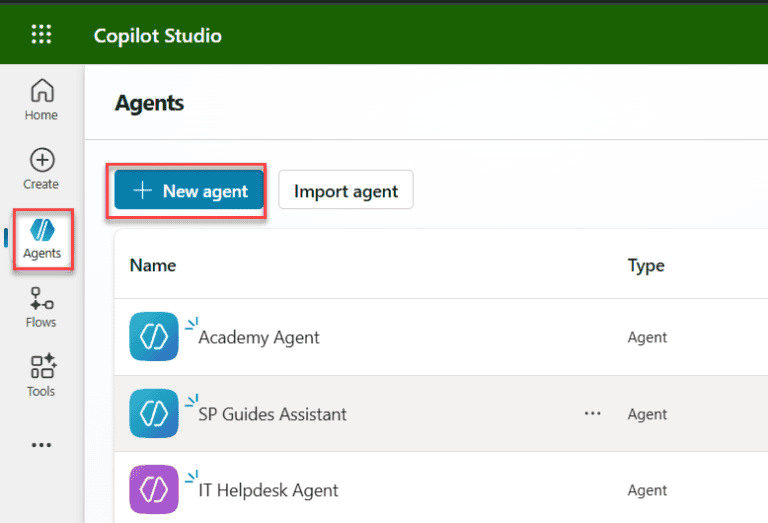Go to Home in the sidebar
Image resolution: width=768 pixels, height=523 pixels.
click(x=41, y=100)
